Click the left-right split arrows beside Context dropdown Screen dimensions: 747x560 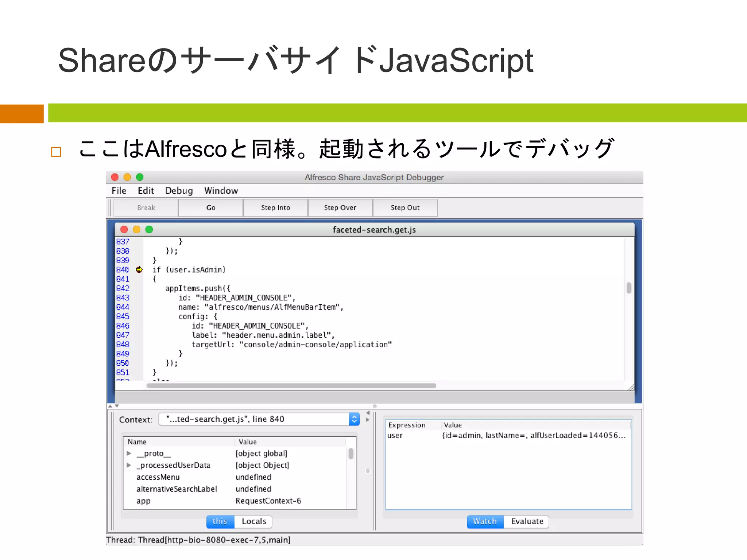pyautogui.click(x=368, y=416)
